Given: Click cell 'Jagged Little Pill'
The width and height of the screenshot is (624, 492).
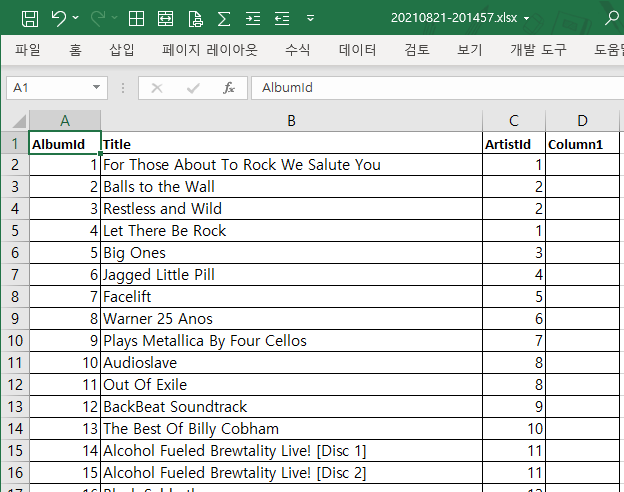Looking at the screenshot, I should coord(291,275).
